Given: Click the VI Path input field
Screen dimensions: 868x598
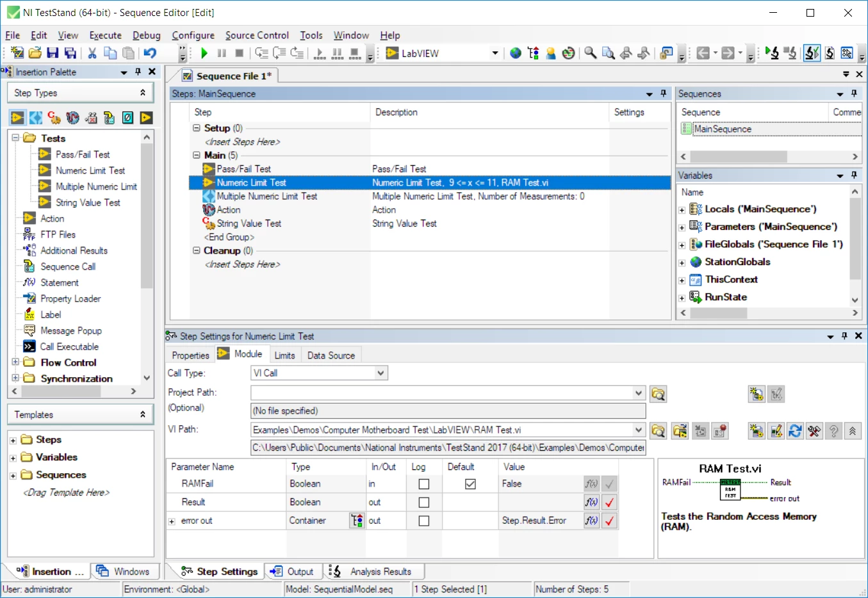Looking at the screenshot, I should (441, 430).
